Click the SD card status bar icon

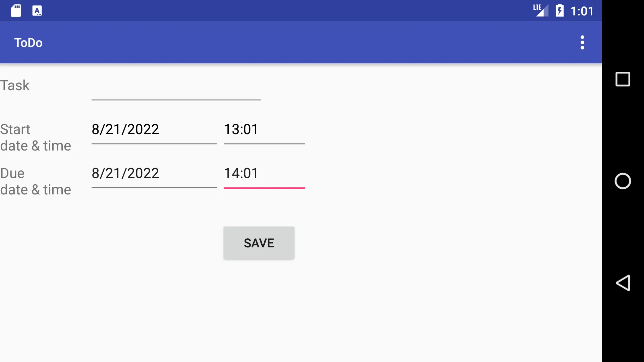16,10
